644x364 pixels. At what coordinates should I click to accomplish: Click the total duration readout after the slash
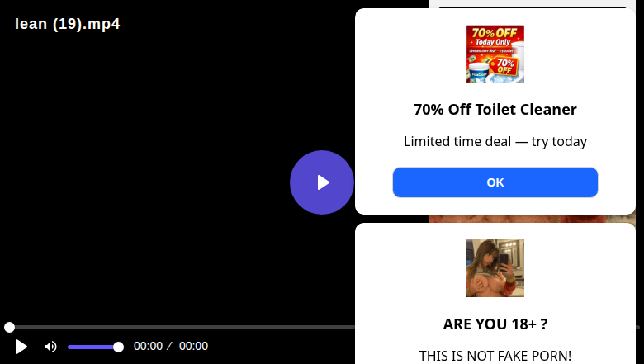(x=193, y=347)
